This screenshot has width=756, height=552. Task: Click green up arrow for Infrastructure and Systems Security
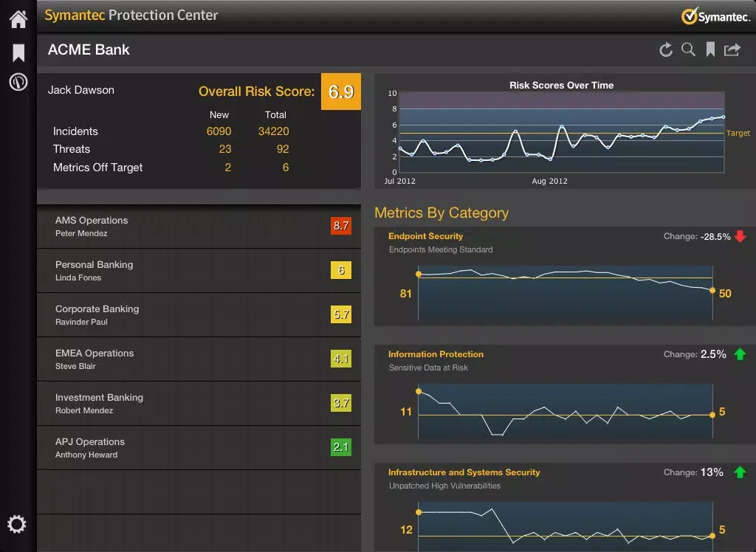[x=740, y=472]
